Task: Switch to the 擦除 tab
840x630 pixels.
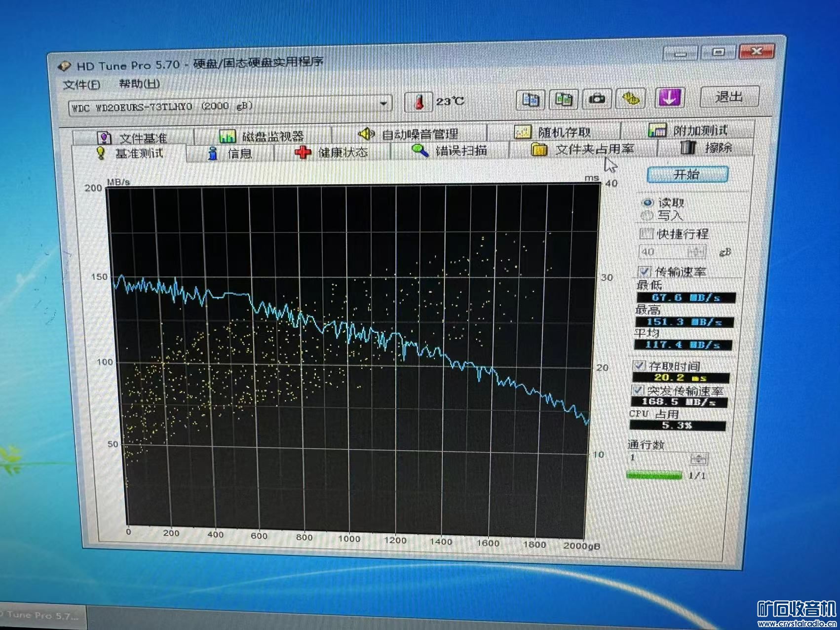Action: [x=707, y=147]
